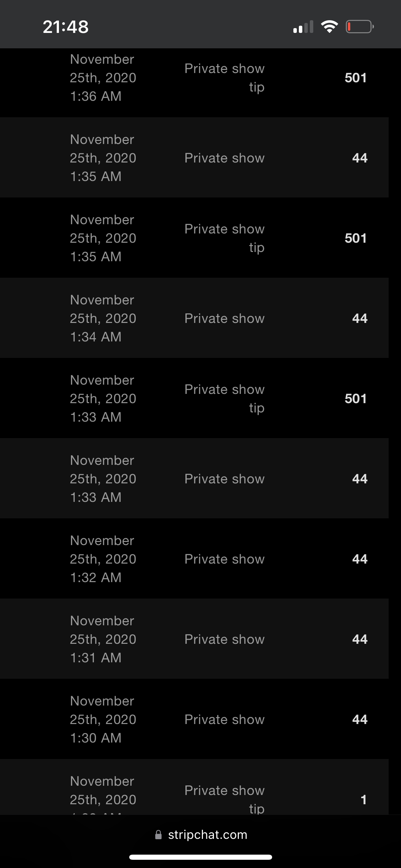Select the 1:36 AM transaction date
Screen dimensions: 401x868
[103, 78]
